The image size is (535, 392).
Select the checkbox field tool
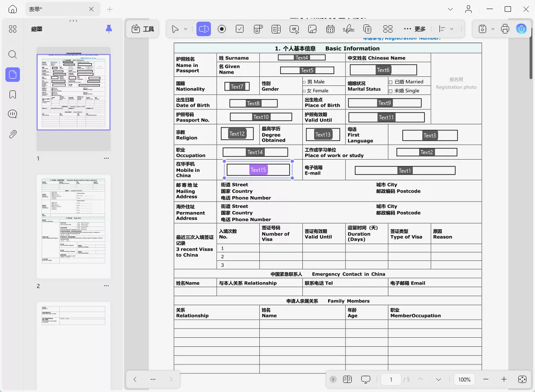coord(240,29)
